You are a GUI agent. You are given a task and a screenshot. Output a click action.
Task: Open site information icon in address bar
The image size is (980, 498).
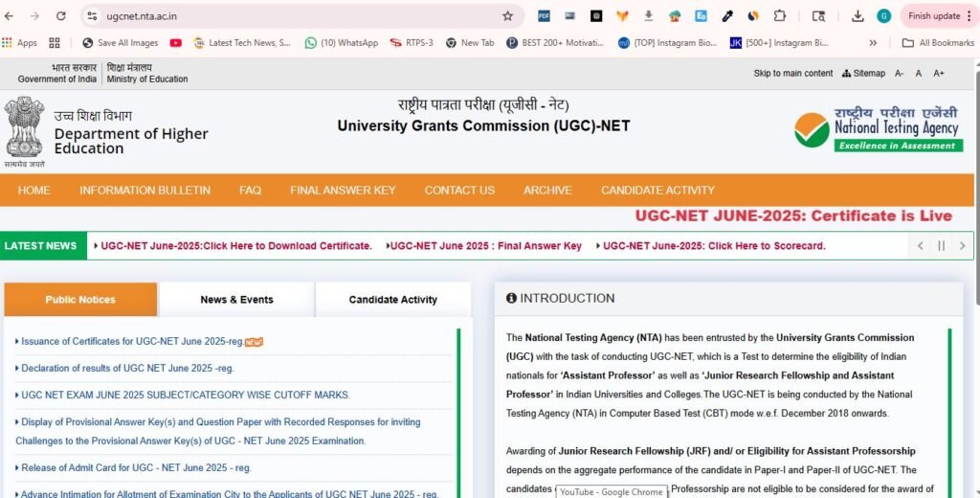tap(93, 16)
